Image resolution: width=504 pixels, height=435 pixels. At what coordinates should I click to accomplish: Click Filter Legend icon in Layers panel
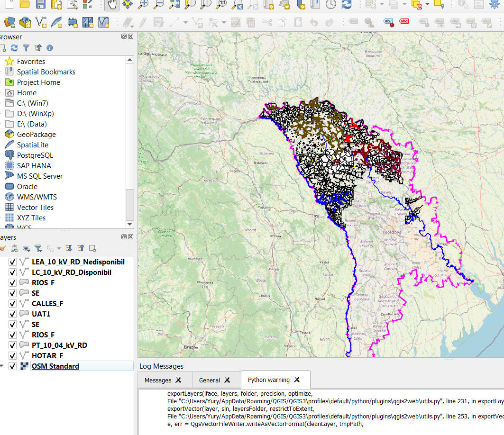[x=38, y=248]
